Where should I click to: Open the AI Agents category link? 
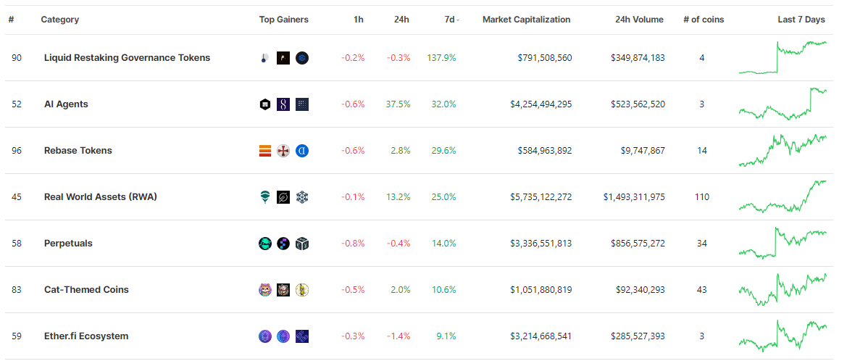click(66, 104)
